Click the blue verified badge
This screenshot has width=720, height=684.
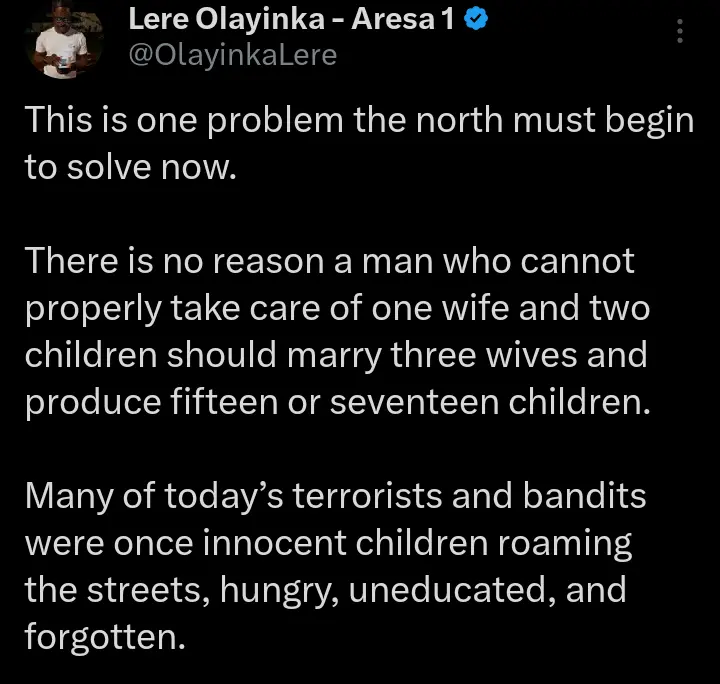click(477, 21)
